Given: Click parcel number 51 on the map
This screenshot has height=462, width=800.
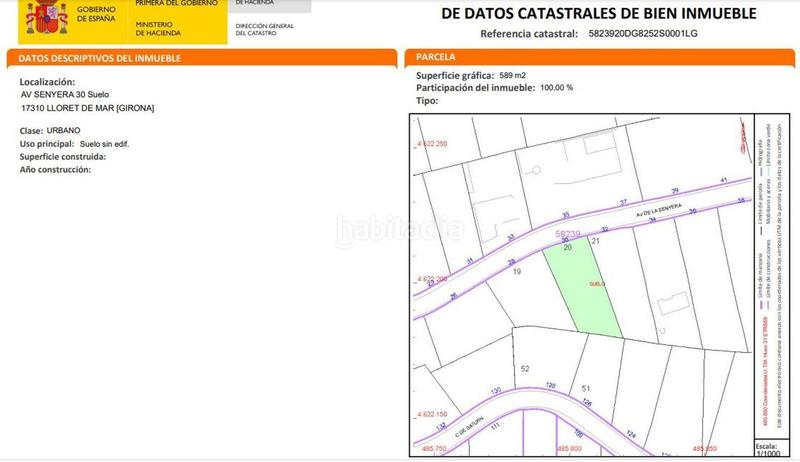Looking at the screenshot, I should [x=586, y=389].
